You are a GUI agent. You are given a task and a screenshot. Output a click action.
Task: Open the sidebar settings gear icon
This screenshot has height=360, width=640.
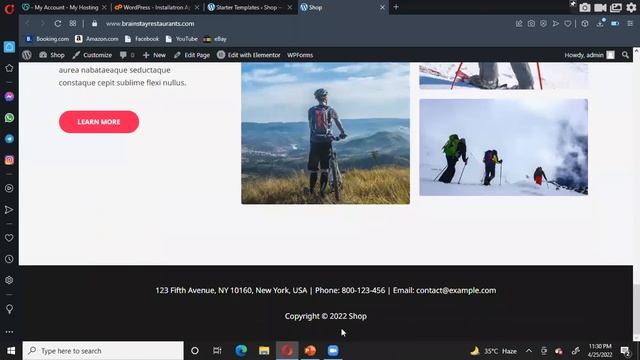(x=9, y=280)
